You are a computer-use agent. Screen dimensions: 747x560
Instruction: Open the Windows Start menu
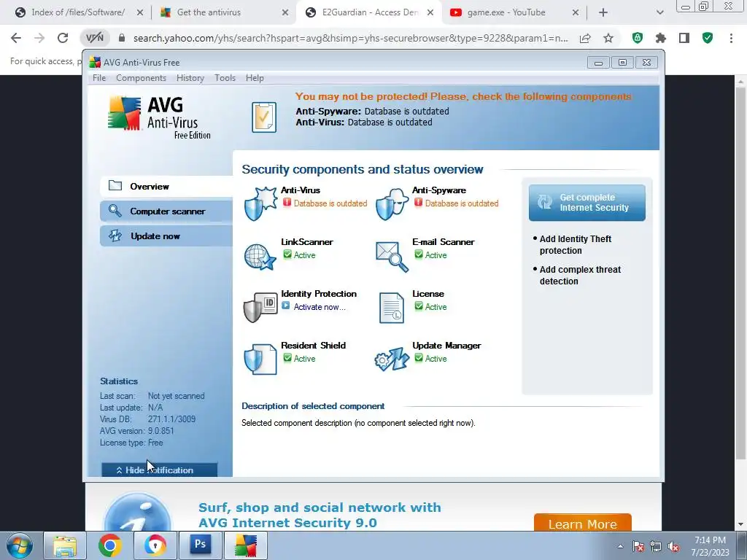(x=20, y=545)
